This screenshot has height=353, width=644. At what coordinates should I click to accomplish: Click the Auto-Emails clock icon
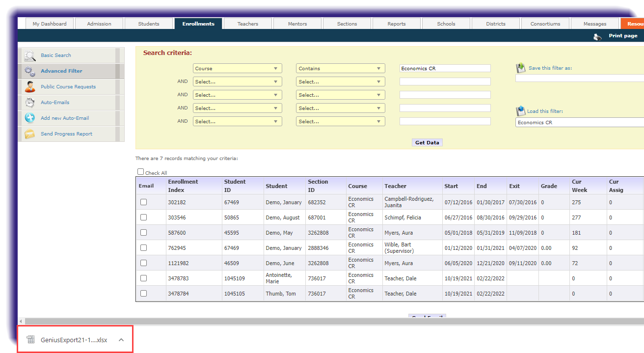pos(30,103)
